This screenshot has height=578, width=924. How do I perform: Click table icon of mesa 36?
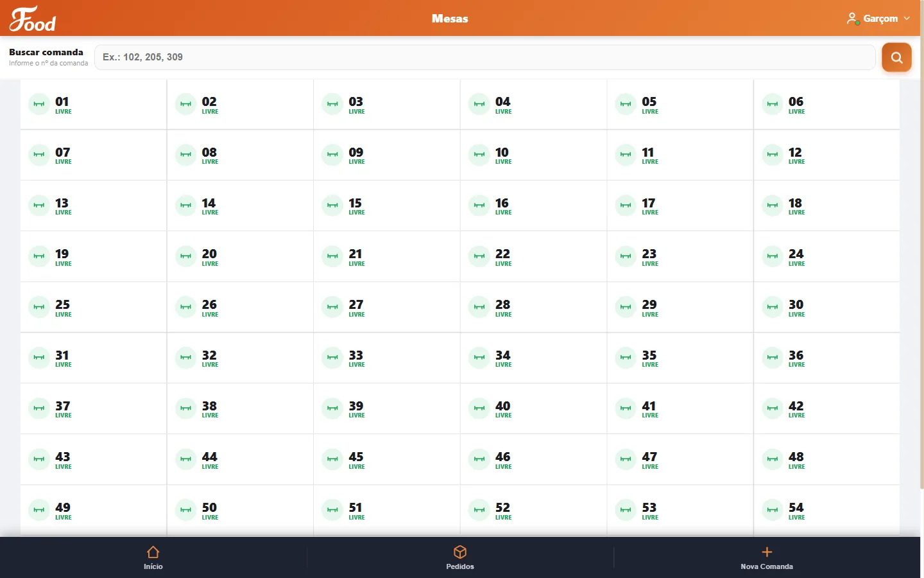tap(773, 358)
